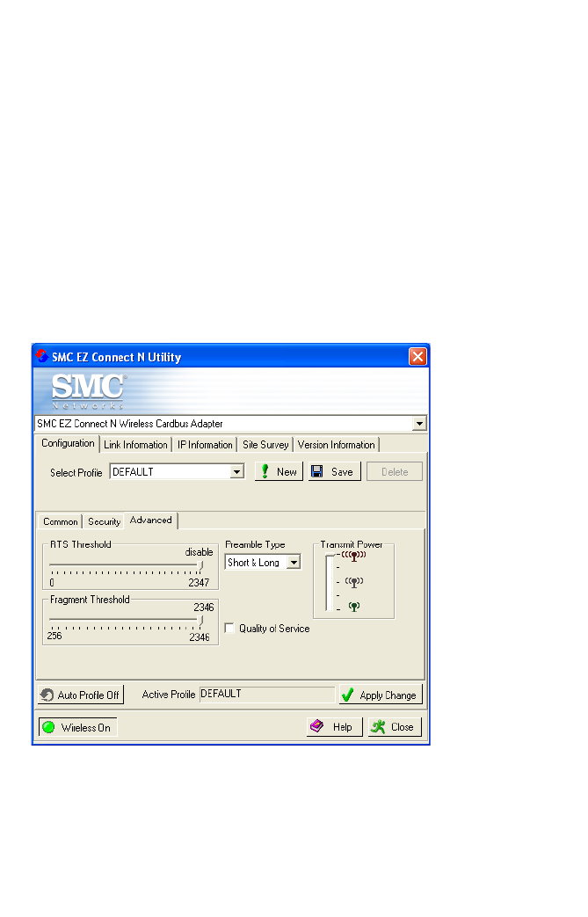588x917 pixels.
Task: Click the RTS Threshold slider handle
Action: tap(200, 565)
